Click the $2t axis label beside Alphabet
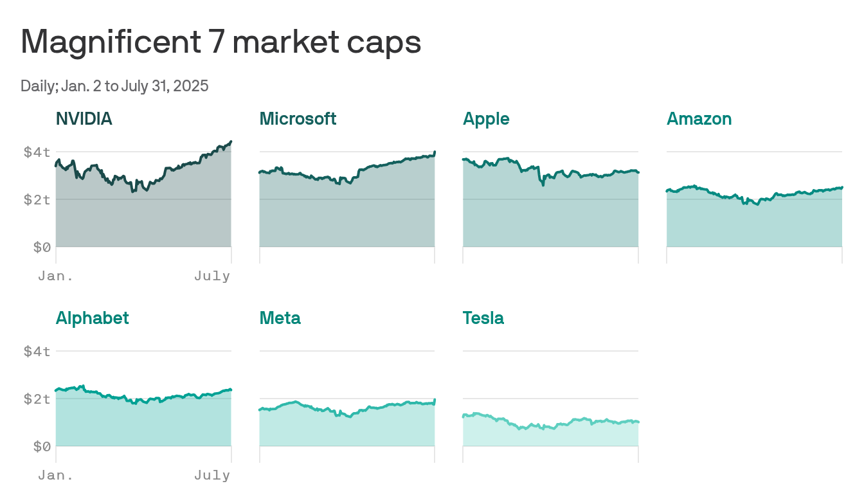This screenshot has width=864, height=504. 37,399
